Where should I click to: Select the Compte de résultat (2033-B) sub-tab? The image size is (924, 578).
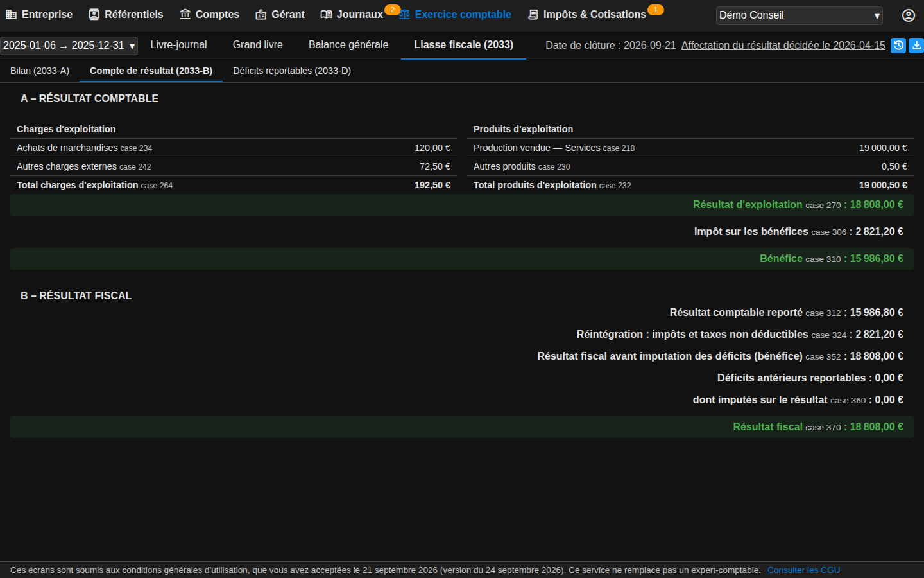point(151,71)
